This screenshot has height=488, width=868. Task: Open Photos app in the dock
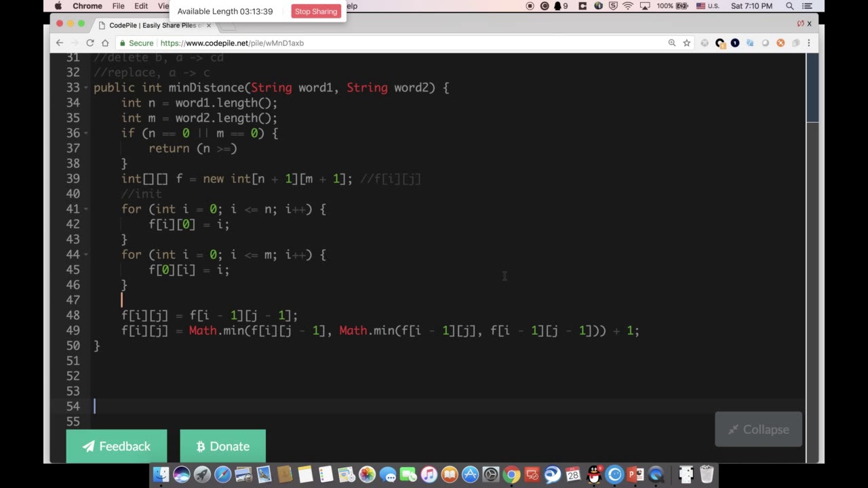point(367,474)
